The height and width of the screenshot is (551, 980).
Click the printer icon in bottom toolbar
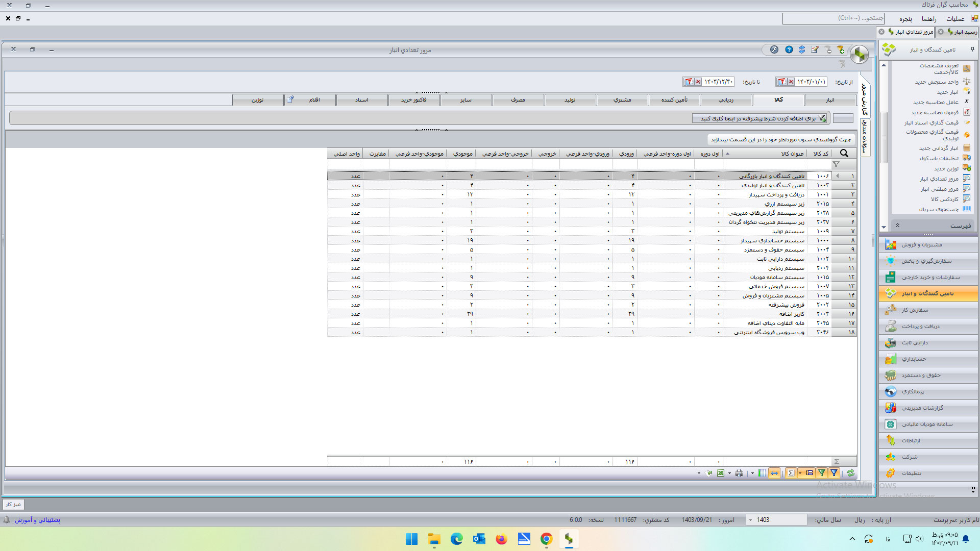tap(739, 473)
